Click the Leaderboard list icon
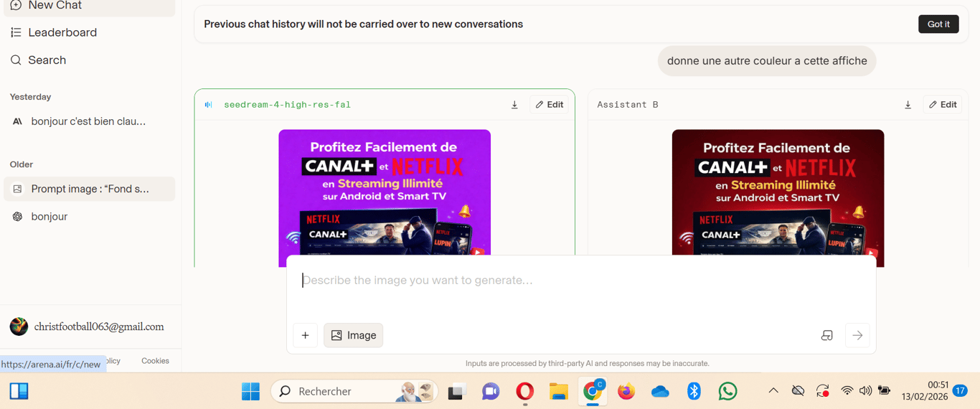Screen dimensions: 980x409 tap(16, 32)
